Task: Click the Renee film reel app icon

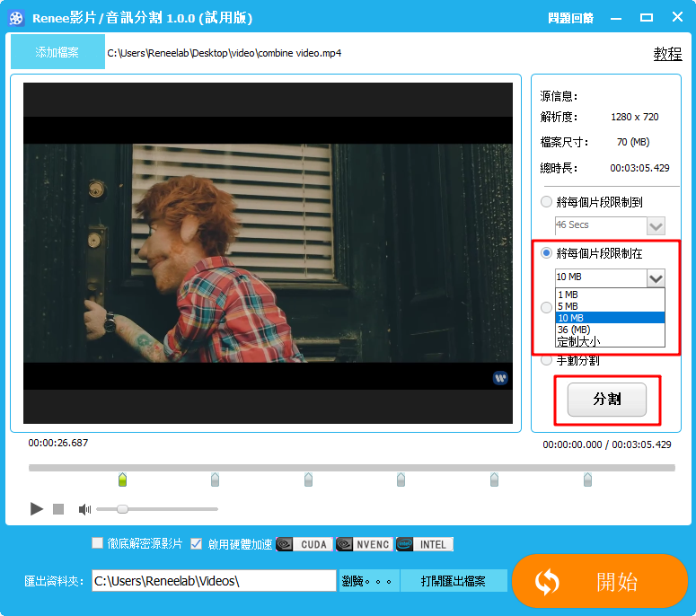Action: [x=16, y=18]
